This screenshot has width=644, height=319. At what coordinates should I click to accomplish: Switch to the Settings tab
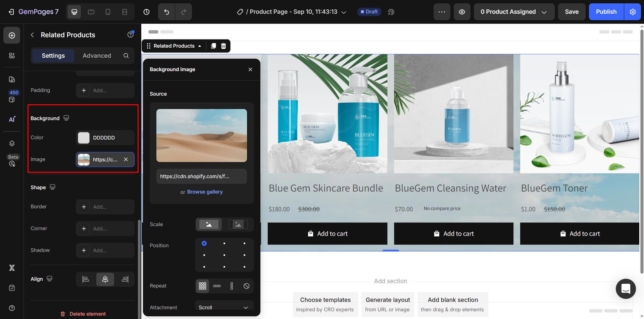click(x=53, y=56)
